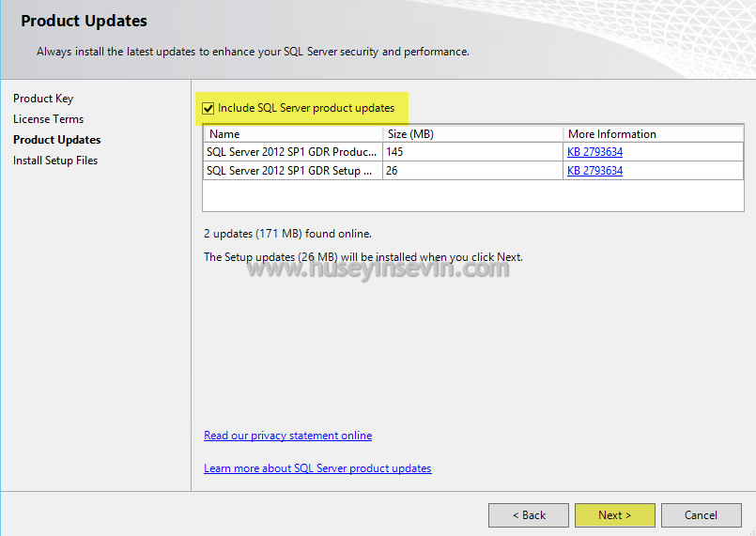Click 'Always install the latest updates' description
The image size is (756, 536).
pos(253,52)
